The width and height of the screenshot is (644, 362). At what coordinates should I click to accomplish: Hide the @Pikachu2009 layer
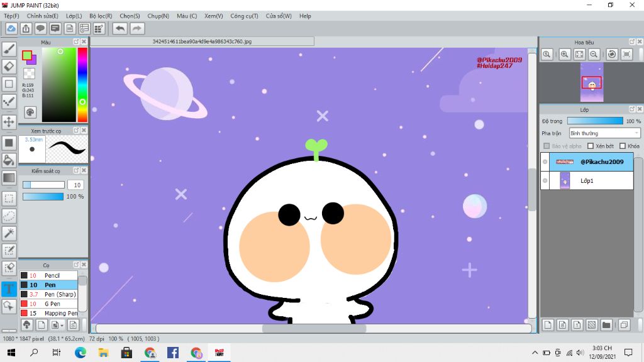coord(545,162)
